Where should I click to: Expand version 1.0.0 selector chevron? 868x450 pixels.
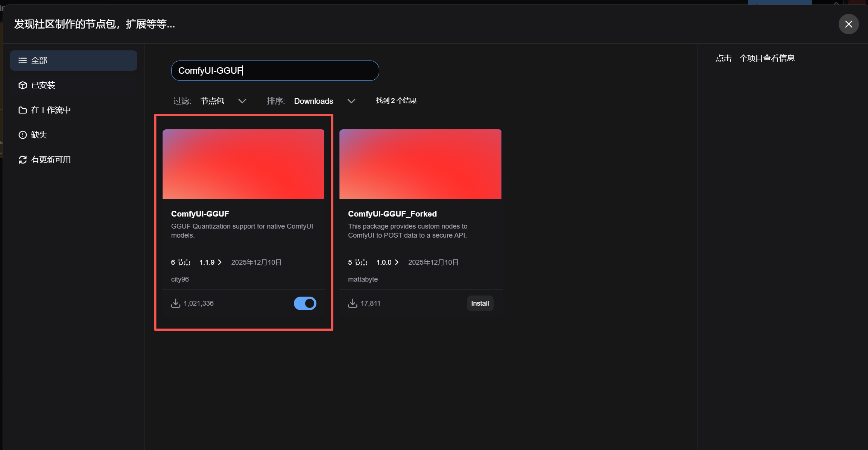pyautogui.click(x=397, y=262)
